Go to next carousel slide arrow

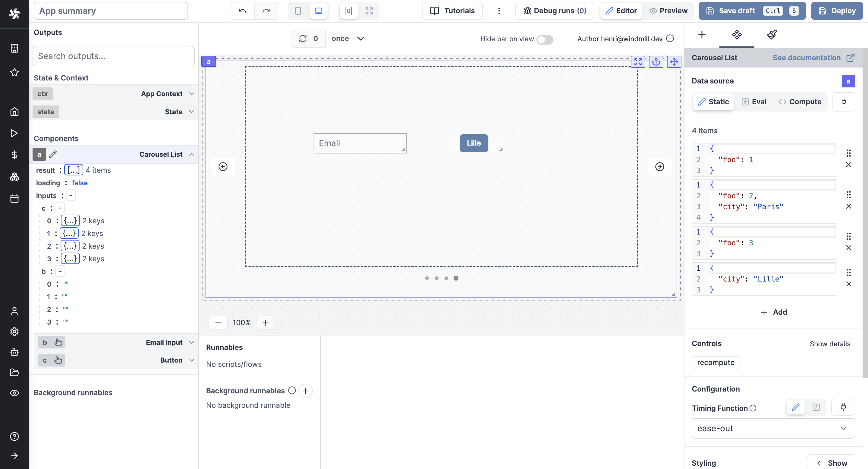tap(659, 167)
